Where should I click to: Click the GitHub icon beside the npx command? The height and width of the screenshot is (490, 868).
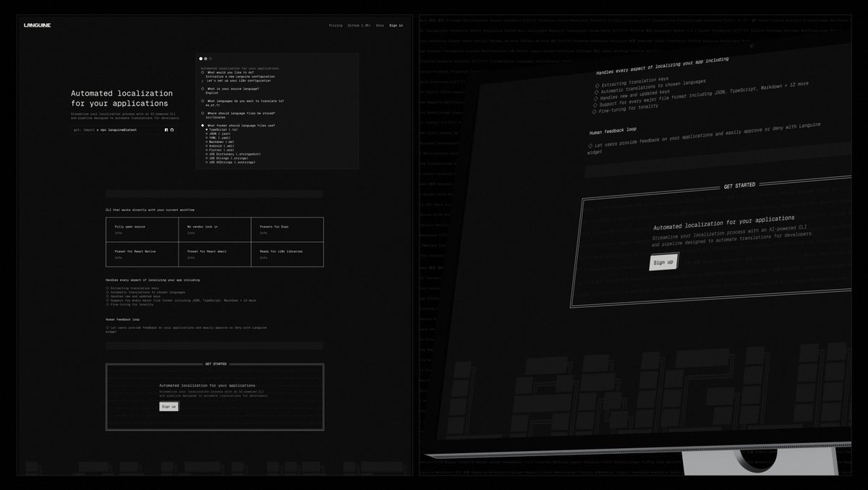[172, 130]
